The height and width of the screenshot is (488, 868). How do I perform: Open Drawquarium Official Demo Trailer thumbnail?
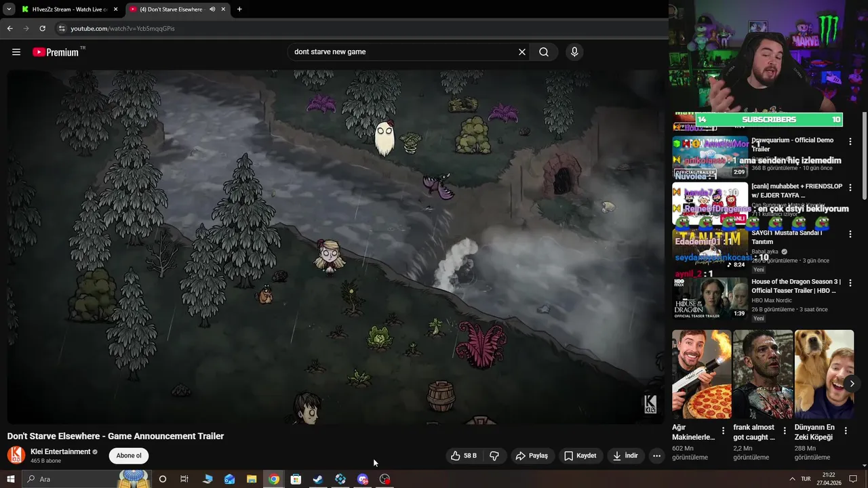coord(710,157)
